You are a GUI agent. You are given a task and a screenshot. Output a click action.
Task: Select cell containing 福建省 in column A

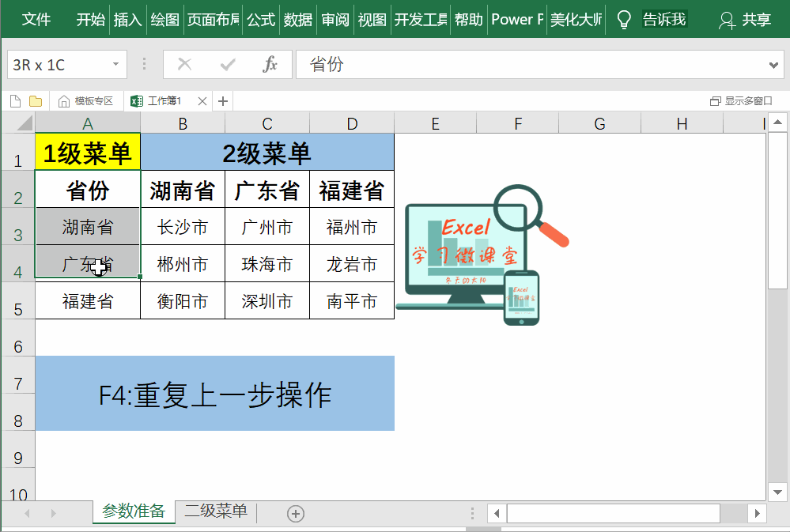pyautogui.click(x=88, y=301)
